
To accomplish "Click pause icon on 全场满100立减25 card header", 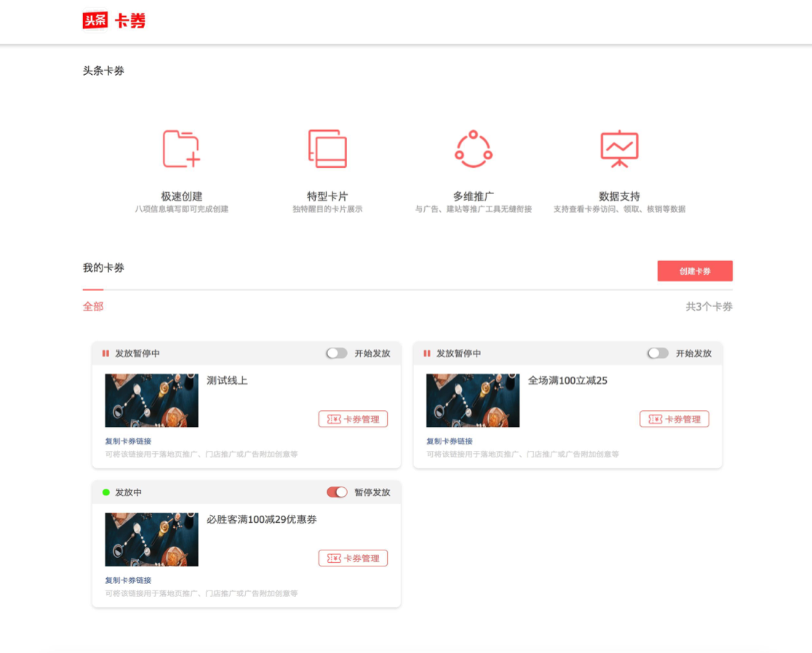I will pyautogui.click(x=426, y=353).
